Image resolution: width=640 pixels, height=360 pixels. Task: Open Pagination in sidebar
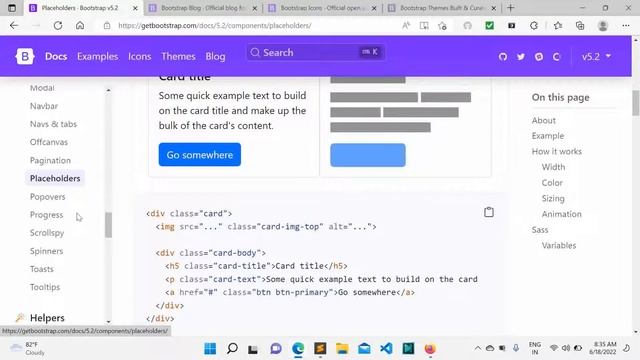tap(50, 160)
